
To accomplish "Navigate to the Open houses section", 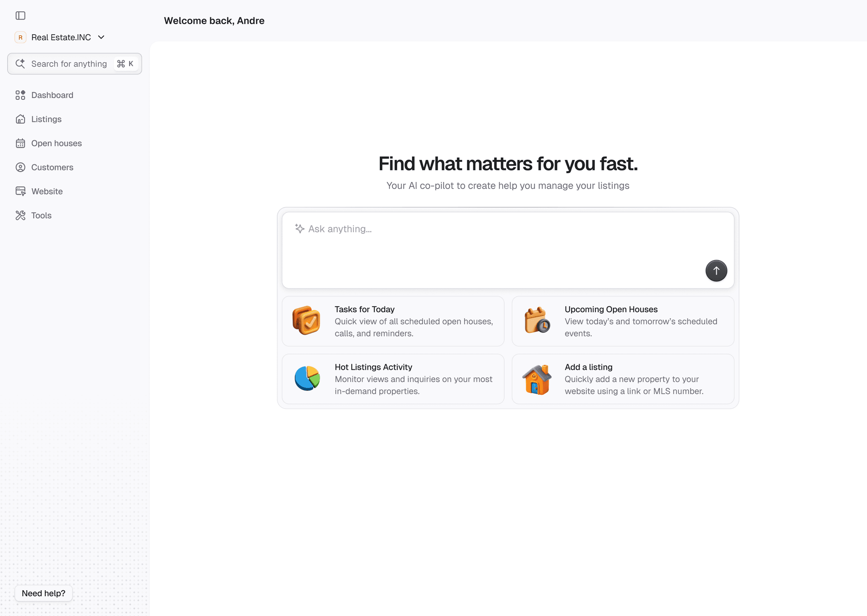I will [56, 143].
